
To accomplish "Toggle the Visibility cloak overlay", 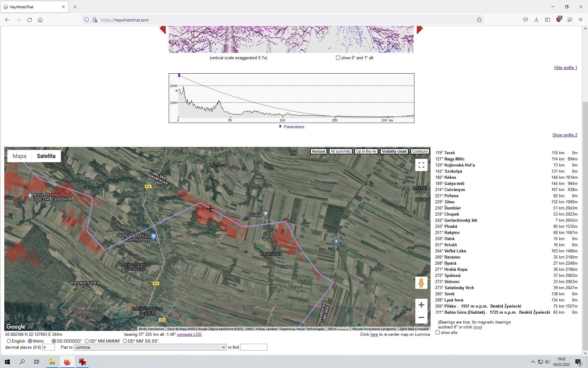I will point(394,151).
